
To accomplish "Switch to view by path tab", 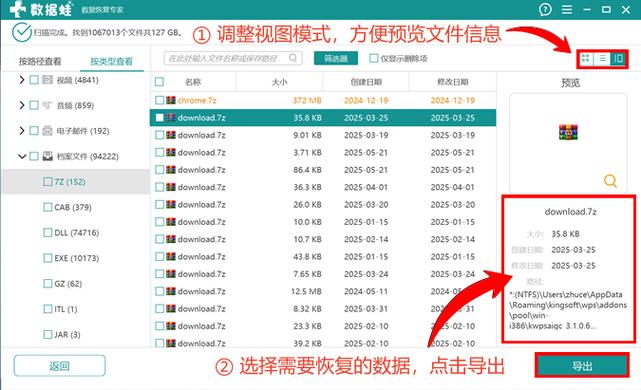I will tap(40, 61).
